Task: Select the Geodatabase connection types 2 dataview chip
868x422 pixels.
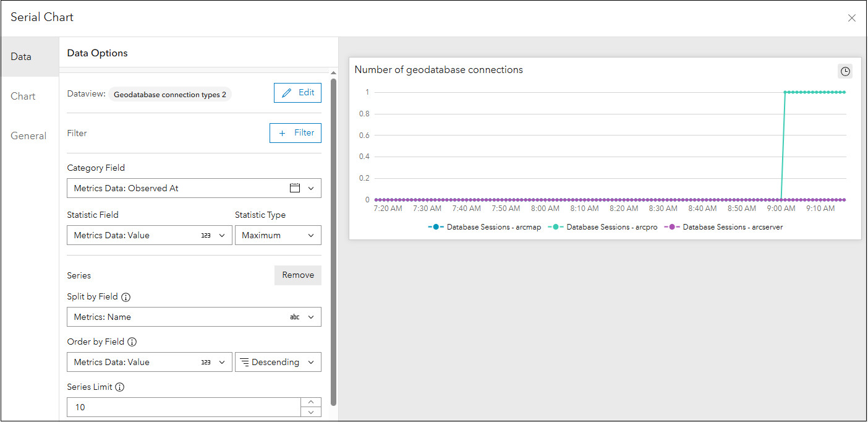Action: pos(170,94)
